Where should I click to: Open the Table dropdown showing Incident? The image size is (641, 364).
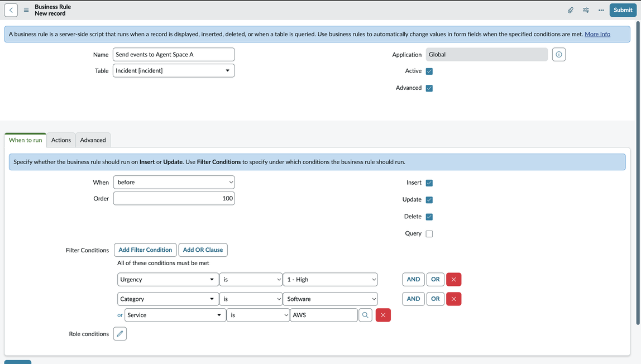click(x=174, y=71)
